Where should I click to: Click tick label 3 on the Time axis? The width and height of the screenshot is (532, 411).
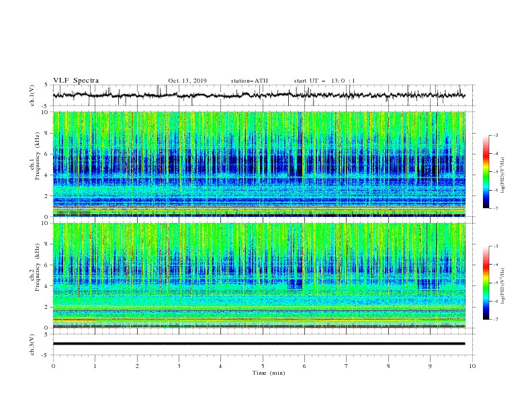(x=179, y=366)
